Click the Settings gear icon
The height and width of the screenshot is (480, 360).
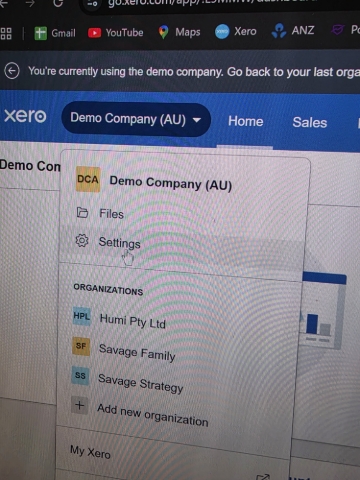click(x=82, y=240)
